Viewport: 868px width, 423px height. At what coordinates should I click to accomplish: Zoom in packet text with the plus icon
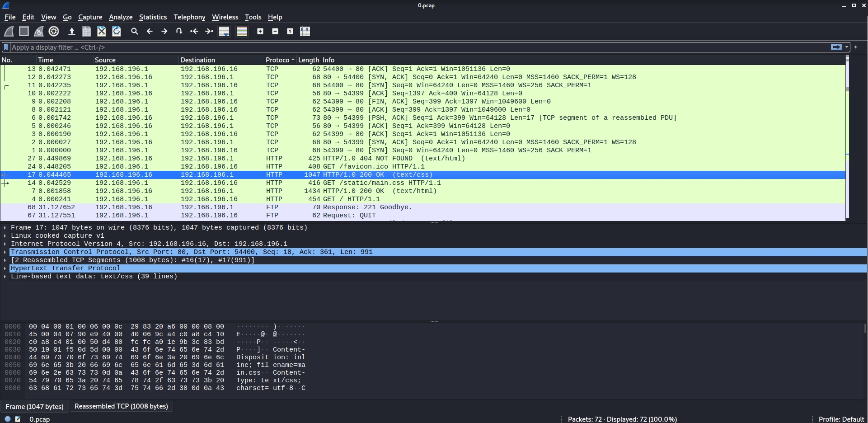(x=260, y=31)
